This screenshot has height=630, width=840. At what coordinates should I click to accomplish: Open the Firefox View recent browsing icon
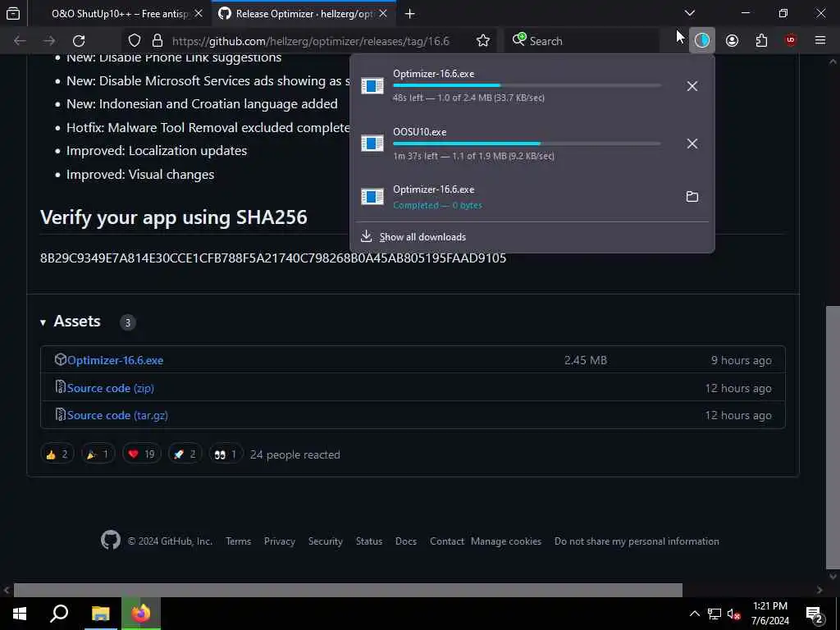pos(13,13)
